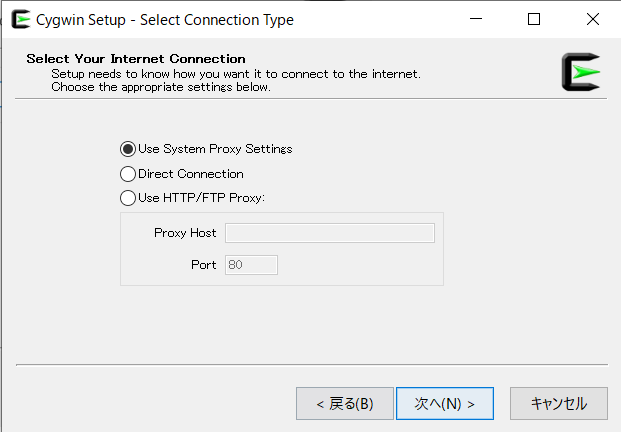Select Use System Proxy Settings option

click(x=128, y=149)
